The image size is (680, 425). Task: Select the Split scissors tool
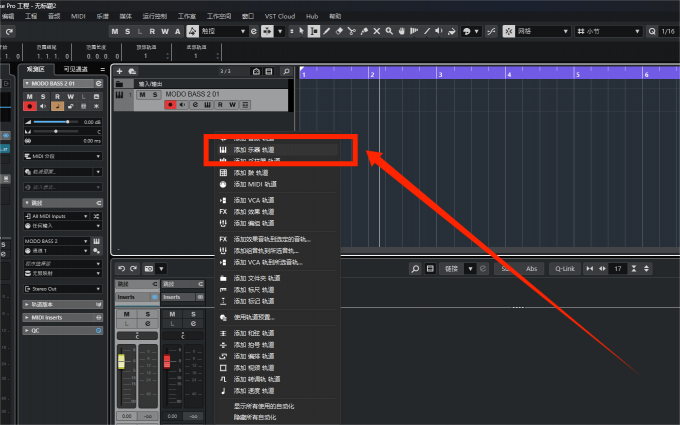tap(352, 31)
